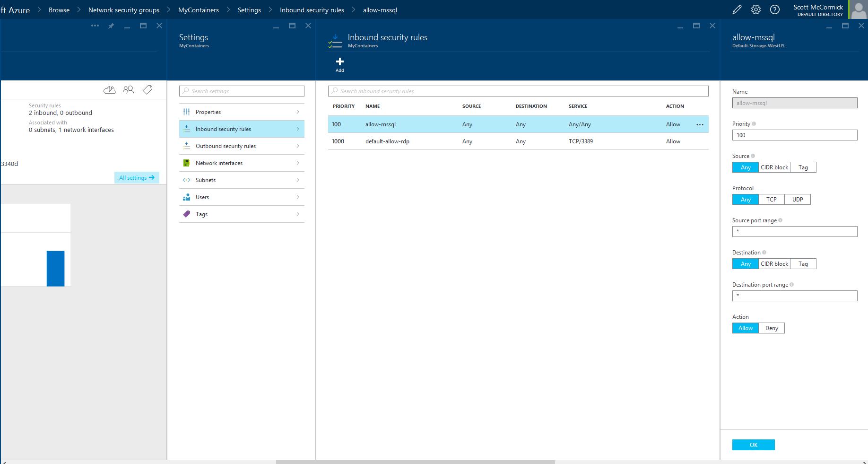Open the ellipsis menu for allow-mssql row
Screen dimensions: 868x464
700,124
